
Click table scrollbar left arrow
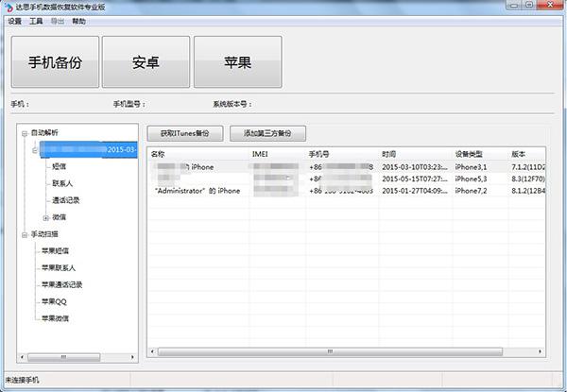pos(152,351)
